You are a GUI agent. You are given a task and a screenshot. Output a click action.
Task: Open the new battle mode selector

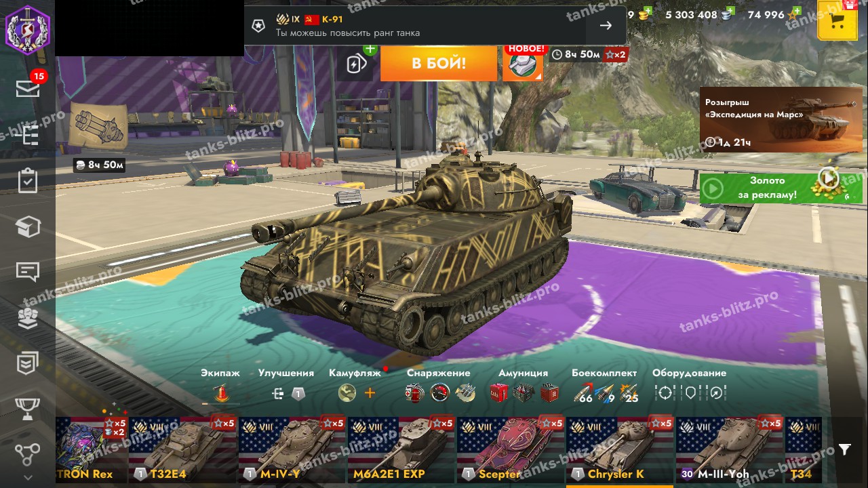coord(523,64)
